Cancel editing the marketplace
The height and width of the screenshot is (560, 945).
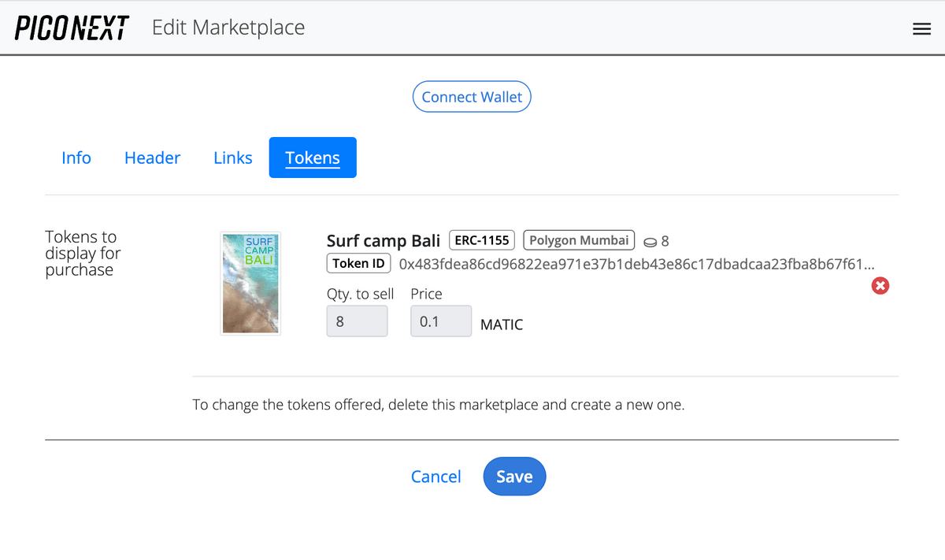click(435, 477)
